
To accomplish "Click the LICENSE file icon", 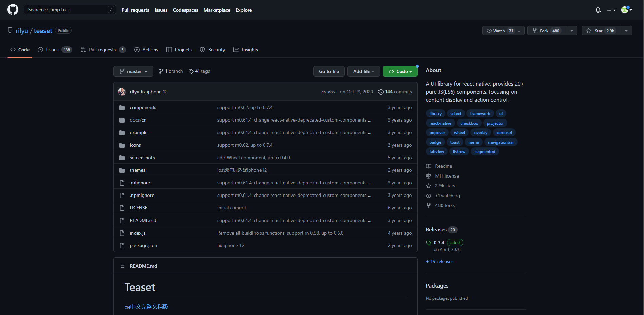I will point(122,208).
